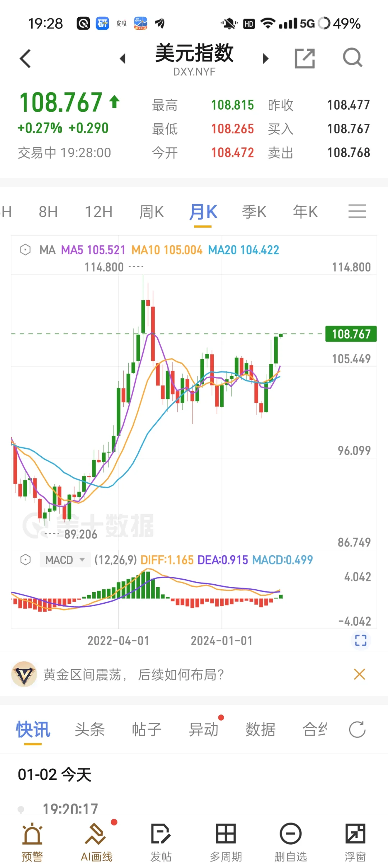Switch to 头条 headlines tab
The image size is (388, 868).
[89, 730]
